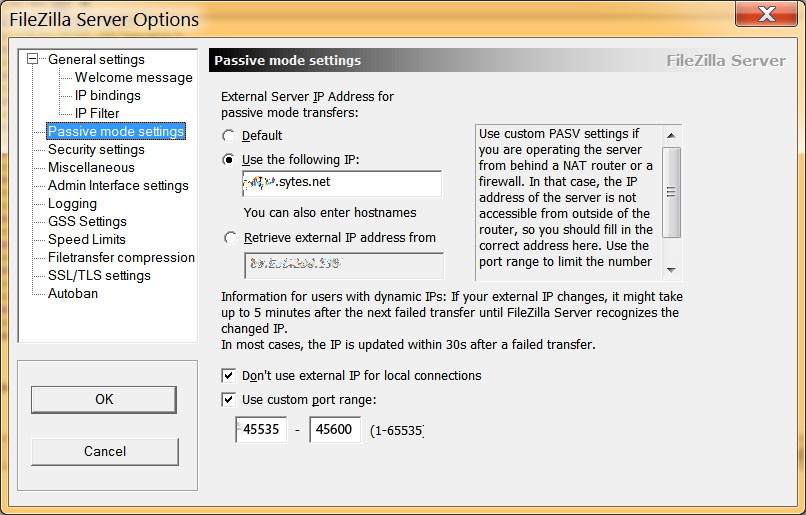806x515 pixels.
Task: Open the Speed Limits page
Action: pyautogui.click(x=87, y=239)
